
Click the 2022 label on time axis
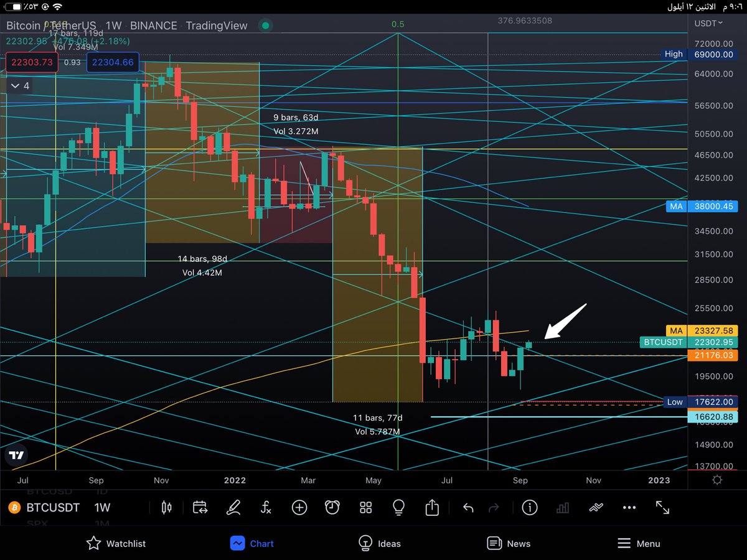[x=235, y=480]
